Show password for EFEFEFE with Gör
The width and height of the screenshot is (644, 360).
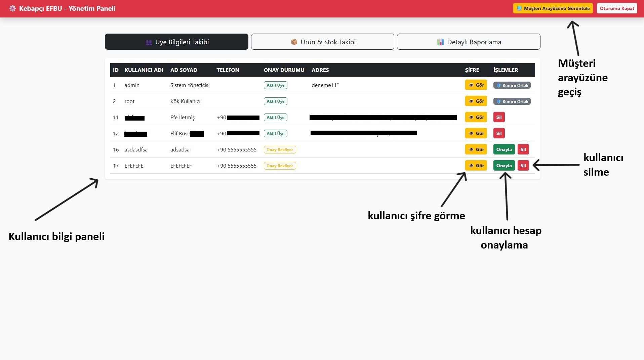pos(476,166)
